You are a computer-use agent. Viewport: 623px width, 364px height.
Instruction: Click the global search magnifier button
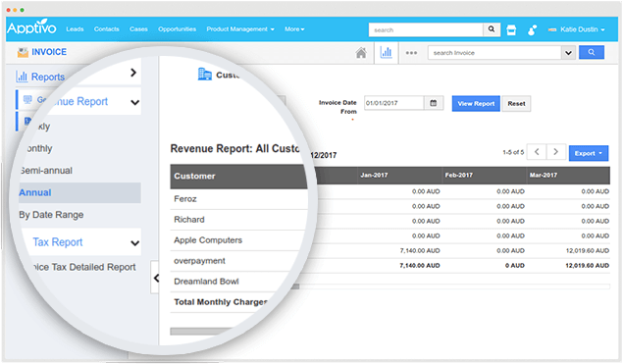pyautogui.click(x=492, y=29)
